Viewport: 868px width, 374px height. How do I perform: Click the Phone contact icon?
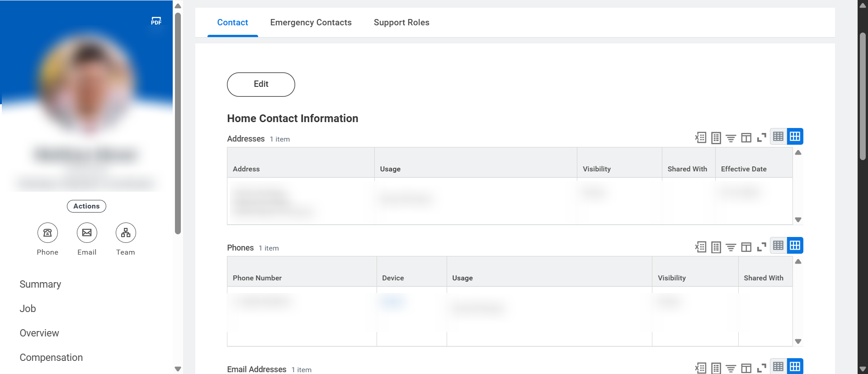click(x=47, y=233)
